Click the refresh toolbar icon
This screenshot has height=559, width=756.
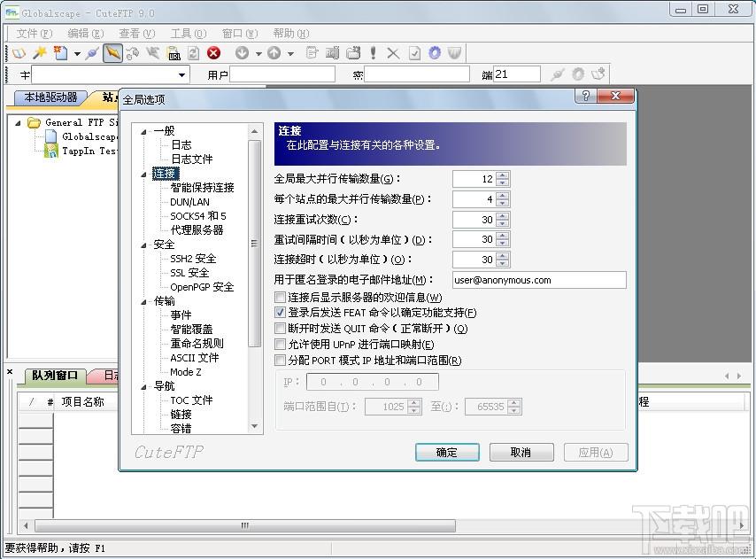click(193, 53)
